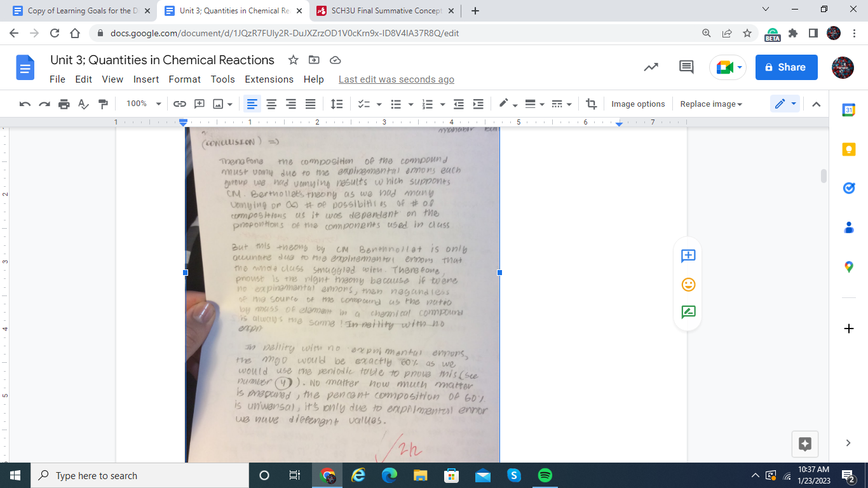This screenshot has width=868, height=488.
Task: Open Google Keep in side panel
Action: (x=848, y=149)
